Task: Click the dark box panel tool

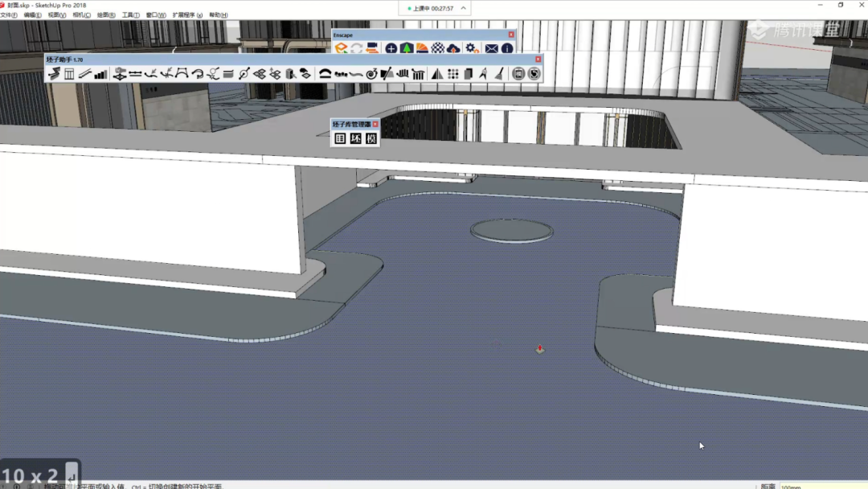Action: click(x=469, y=74)
